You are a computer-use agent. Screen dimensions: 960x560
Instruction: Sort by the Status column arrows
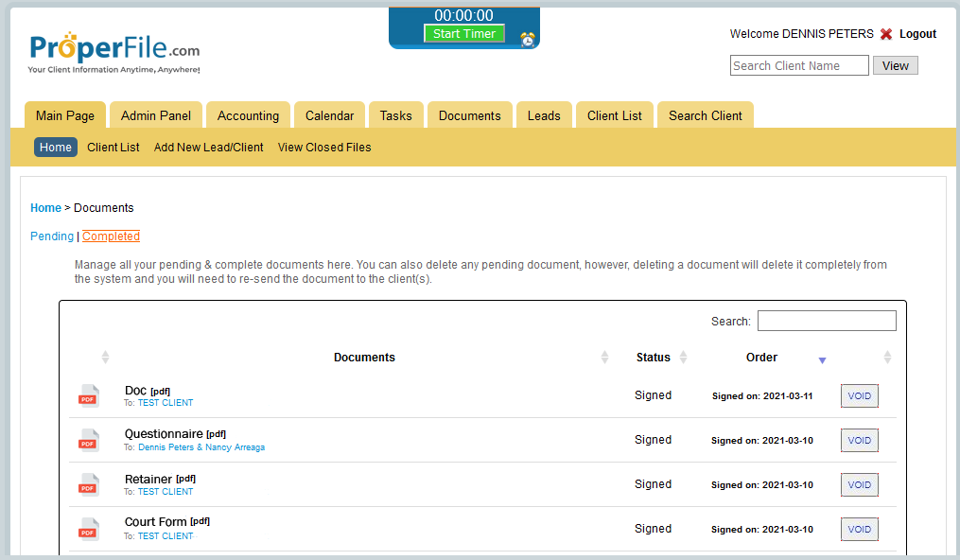pyautogui.click(x=683, y=358)
